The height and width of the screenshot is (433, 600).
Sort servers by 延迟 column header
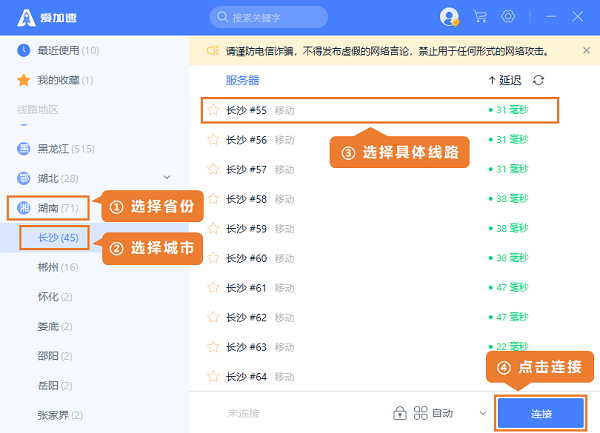[x=505, y=80]
